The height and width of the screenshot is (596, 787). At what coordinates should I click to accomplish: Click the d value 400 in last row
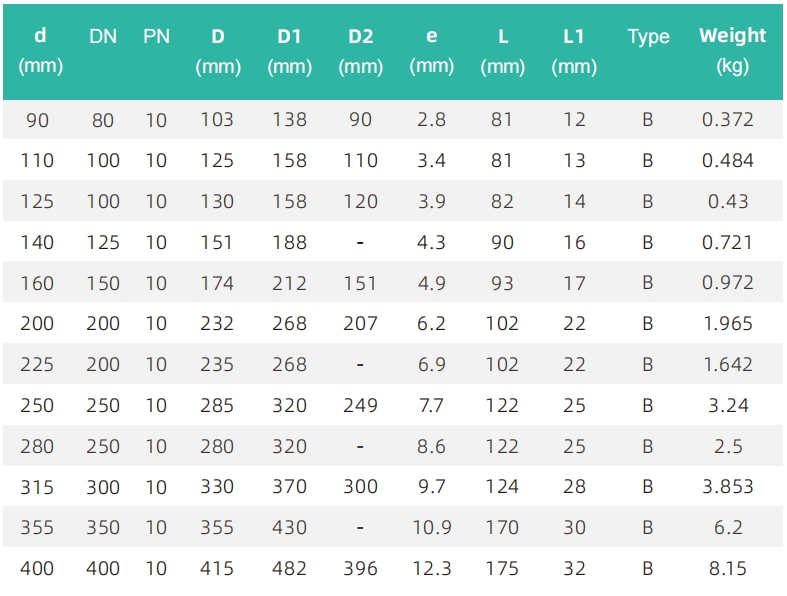click(x=37, y=568)
